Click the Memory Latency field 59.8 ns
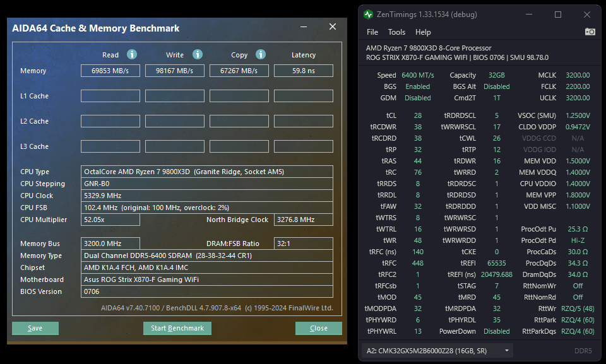Image resolution: width=606 pixels, height=364 pixels. [304, 71]
